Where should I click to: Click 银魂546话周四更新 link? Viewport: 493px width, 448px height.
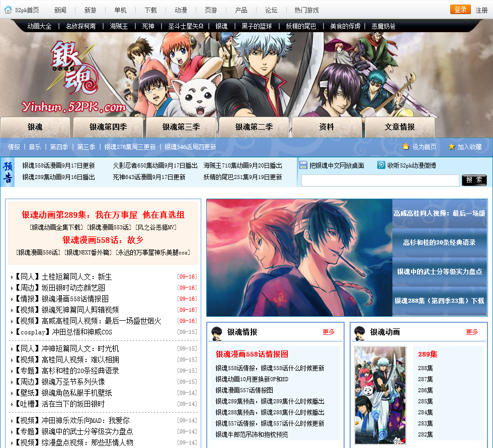click(x=190, y=147)
